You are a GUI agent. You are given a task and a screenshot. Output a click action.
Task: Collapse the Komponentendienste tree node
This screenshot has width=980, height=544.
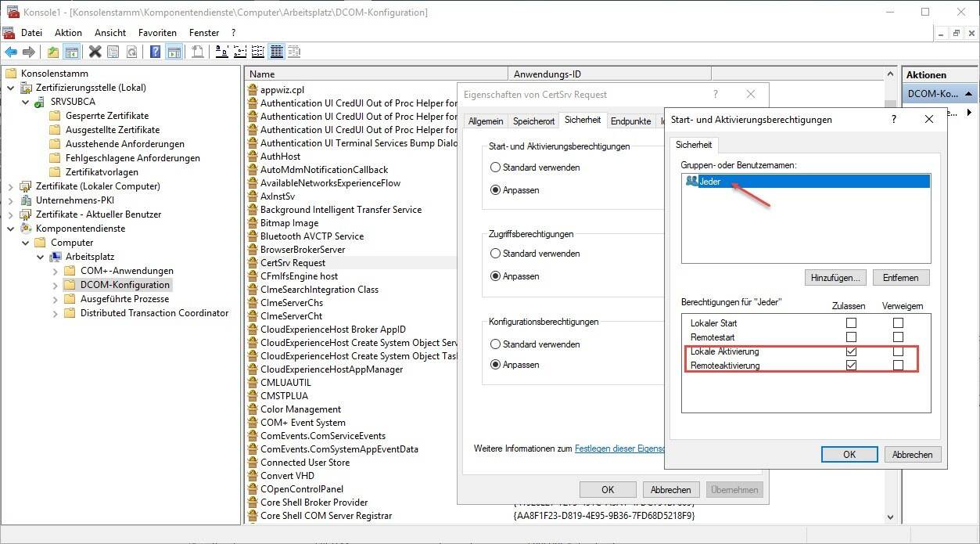coord(11,229)
